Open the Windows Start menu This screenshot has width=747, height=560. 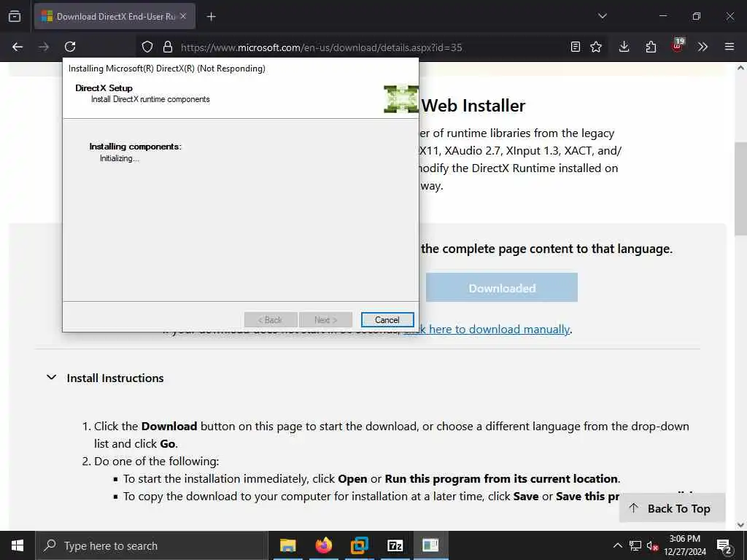point(18,545)
